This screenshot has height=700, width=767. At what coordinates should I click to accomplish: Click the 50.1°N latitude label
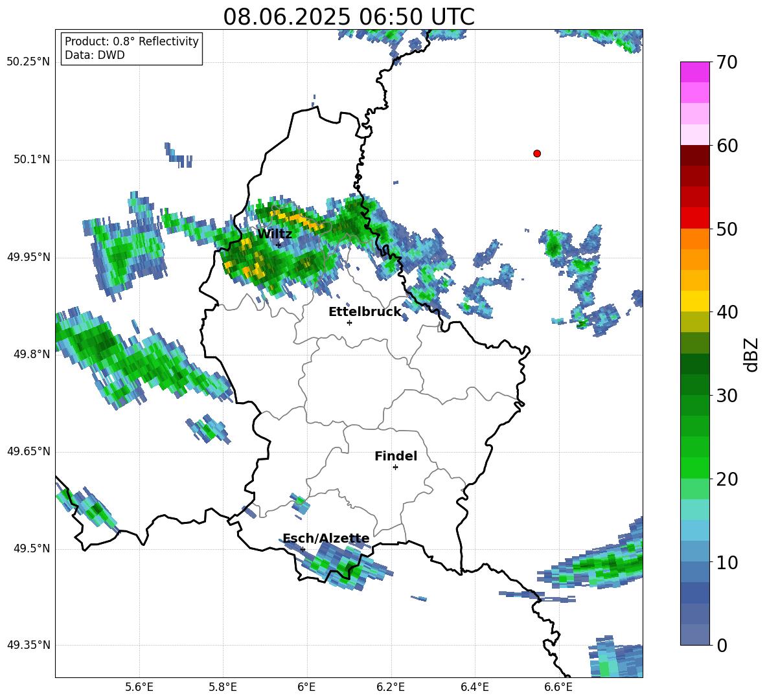pyautogui.click(x=32, y=159)
